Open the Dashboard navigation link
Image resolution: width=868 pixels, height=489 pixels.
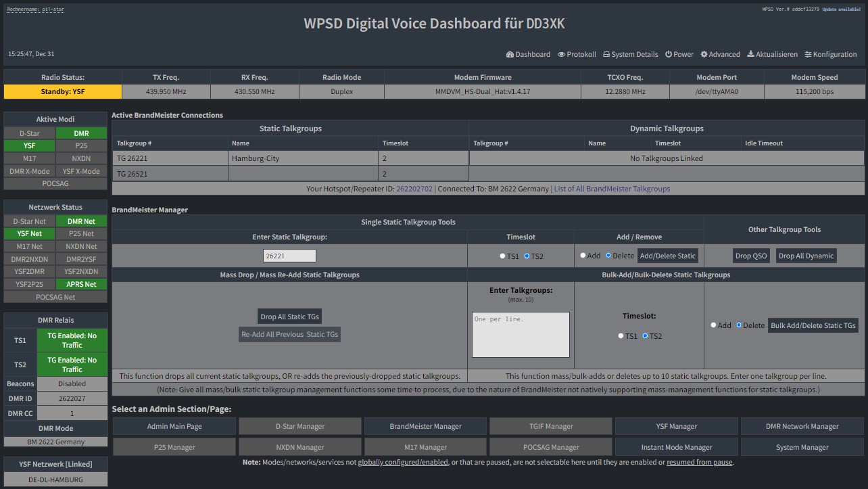pyautogui.click(x=528, y=54)
